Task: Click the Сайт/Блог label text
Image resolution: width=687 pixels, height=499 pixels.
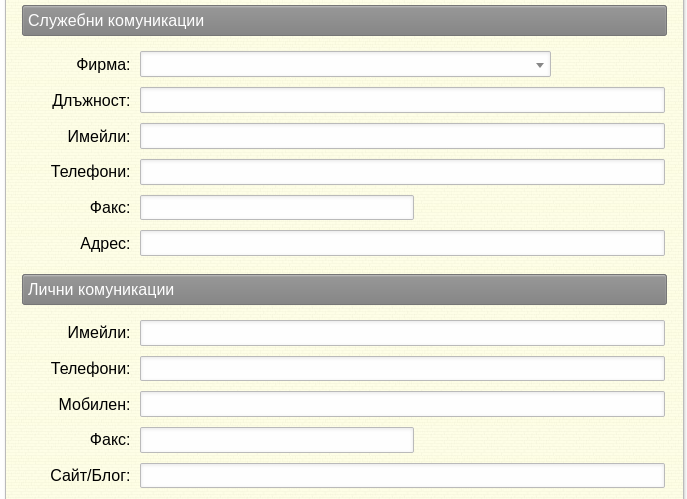Action: pos(90,475)
